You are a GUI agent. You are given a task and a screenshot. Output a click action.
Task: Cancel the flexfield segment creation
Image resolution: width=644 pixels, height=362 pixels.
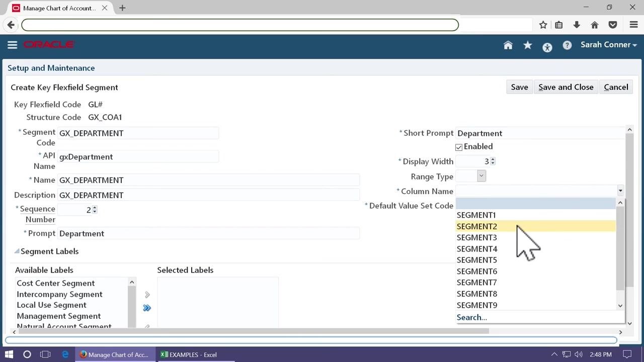(x=616, y=87)
